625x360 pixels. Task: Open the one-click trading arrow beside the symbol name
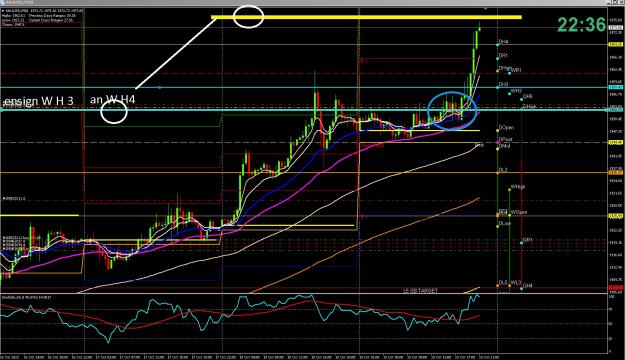coord(3,10)
